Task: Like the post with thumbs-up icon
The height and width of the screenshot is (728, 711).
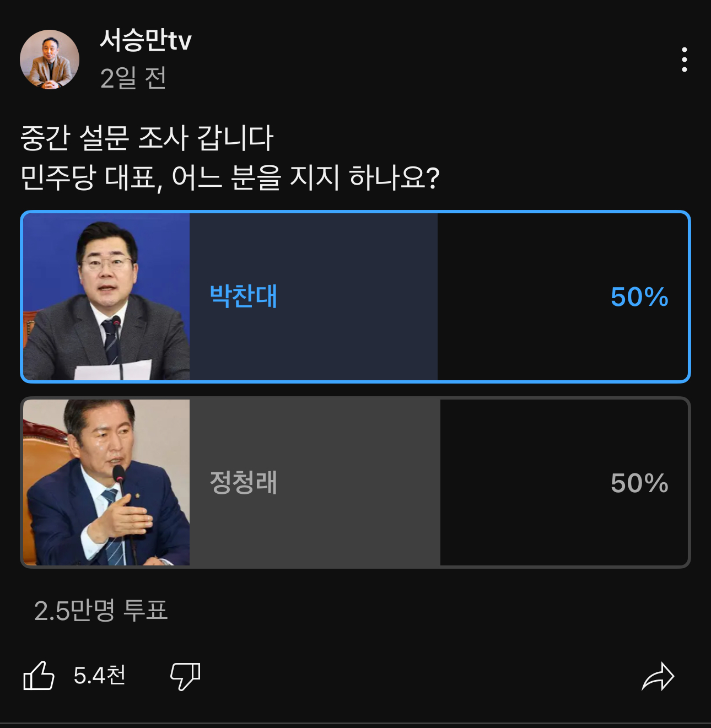Action: point(39,676)
